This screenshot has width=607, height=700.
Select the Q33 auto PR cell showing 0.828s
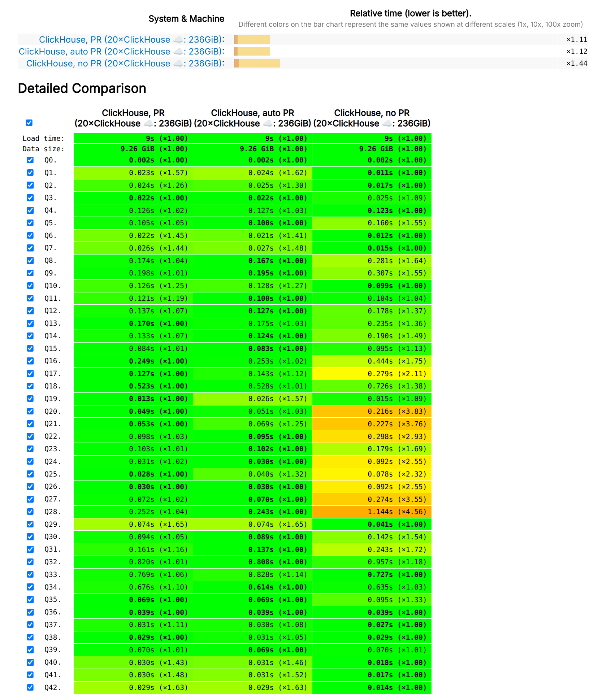(x=252, y=574)
